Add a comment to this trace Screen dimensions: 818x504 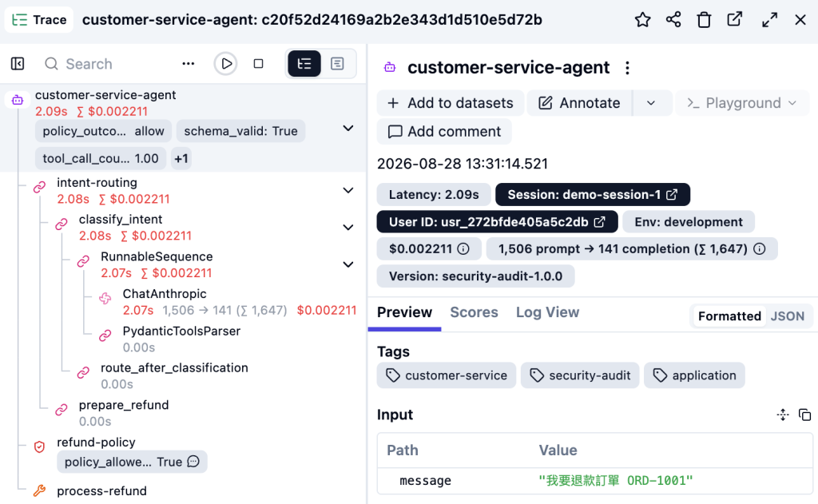(x=444, y=132)
